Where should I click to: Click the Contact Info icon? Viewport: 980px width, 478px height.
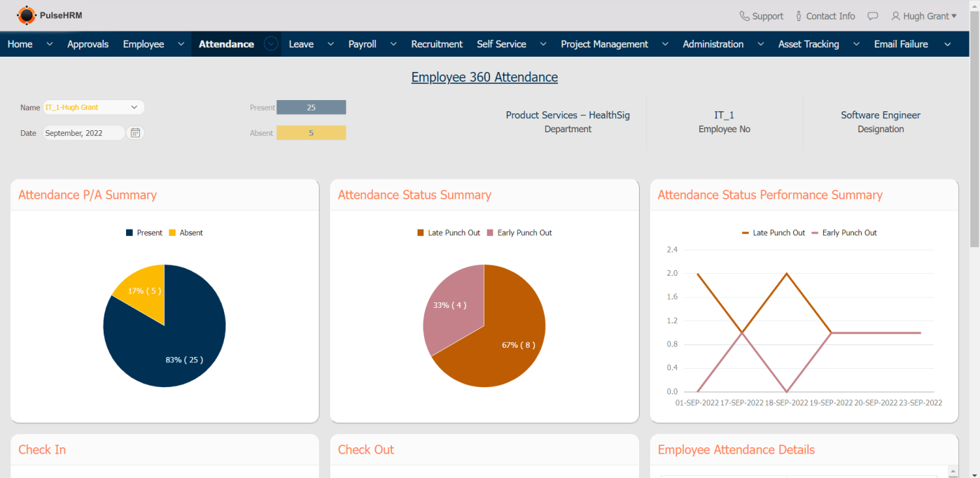pyautogui.click(x=799, y=16)
